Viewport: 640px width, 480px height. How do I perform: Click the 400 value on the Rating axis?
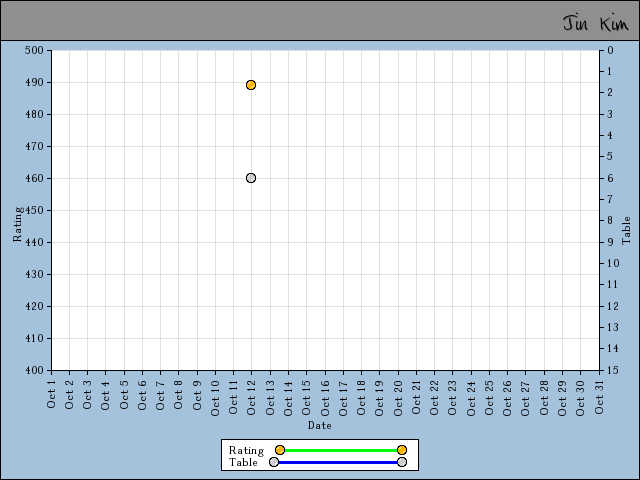click(x=34, y=370)
